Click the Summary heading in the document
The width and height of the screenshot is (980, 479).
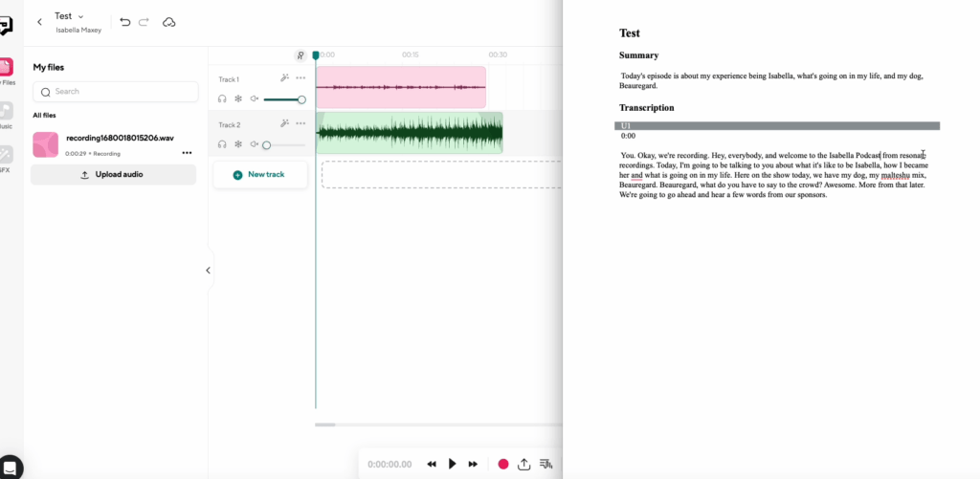[x=638, y=55]
